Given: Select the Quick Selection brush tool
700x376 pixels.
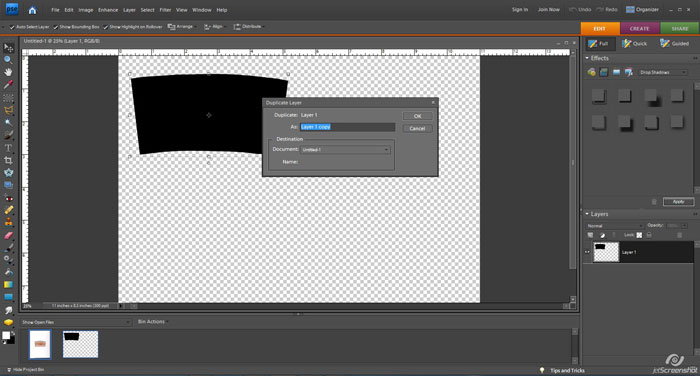Looking at the screenshot, I should coord(8,135).
